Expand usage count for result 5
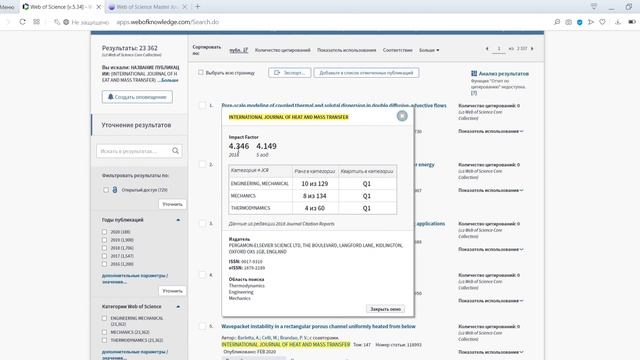Screen dimensions: 640x360 pyautogui.click(x=491, y=352)
